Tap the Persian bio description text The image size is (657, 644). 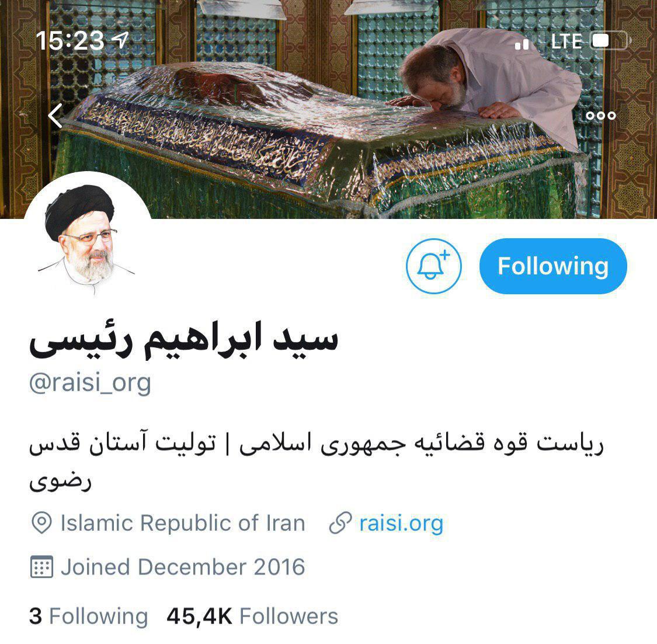pos(317,462)
